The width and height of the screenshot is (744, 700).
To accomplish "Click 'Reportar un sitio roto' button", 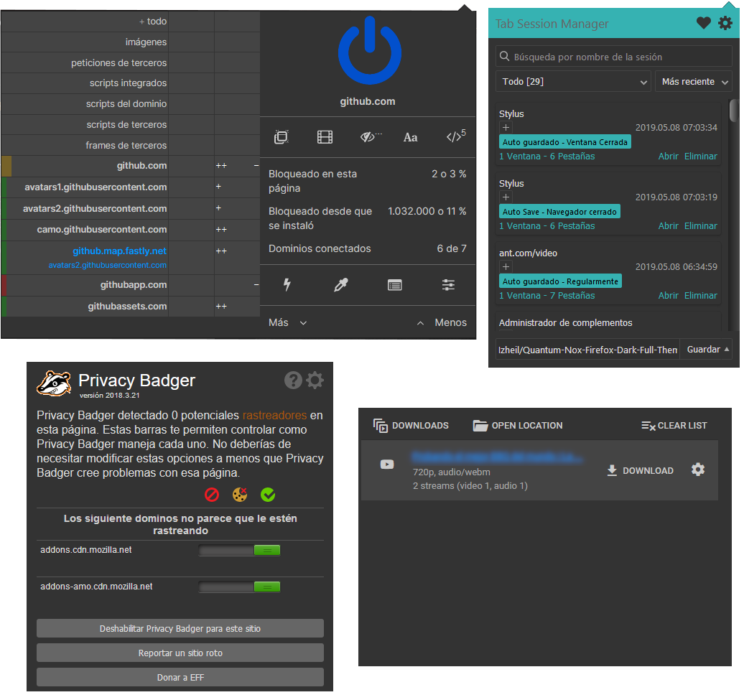I will pyautogui.click(x=180, y=653).
